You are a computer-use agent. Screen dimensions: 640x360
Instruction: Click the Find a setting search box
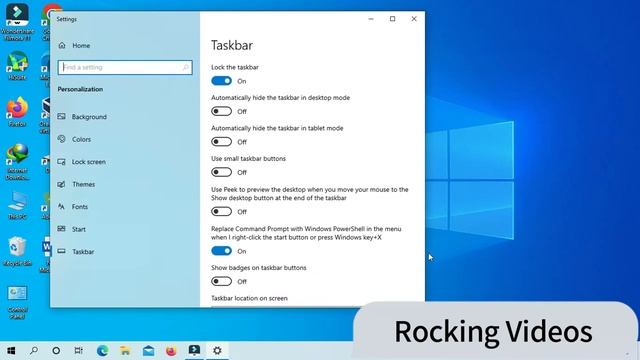click(x=125, y=67)
